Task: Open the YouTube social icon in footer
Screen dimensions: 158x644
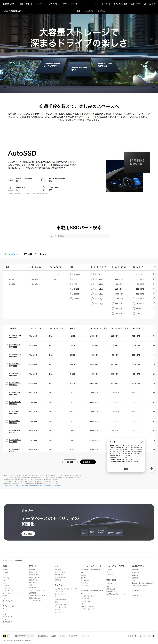Action: pos(153,636)
